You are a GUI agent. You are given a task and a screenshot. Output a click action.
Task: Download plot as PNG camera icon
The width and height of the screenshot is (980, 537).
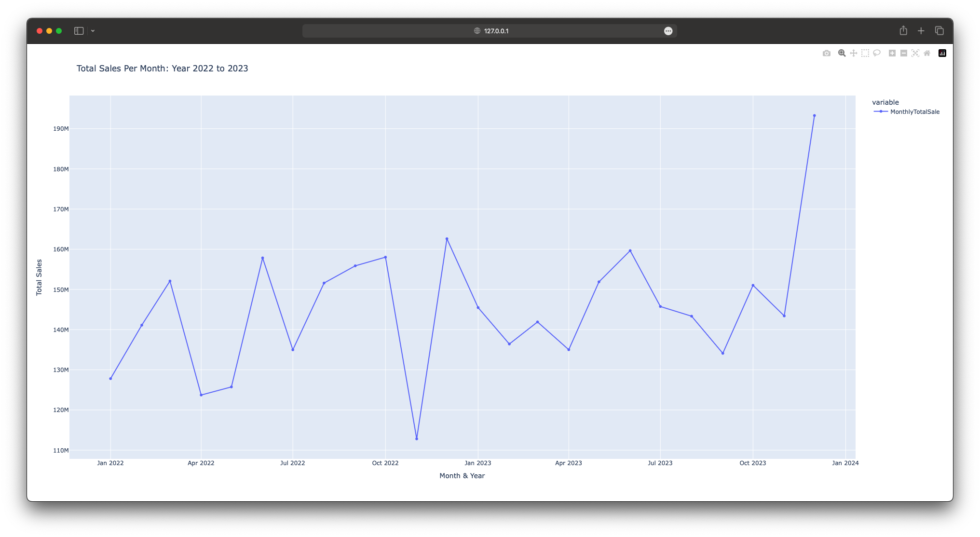[826, 53]
